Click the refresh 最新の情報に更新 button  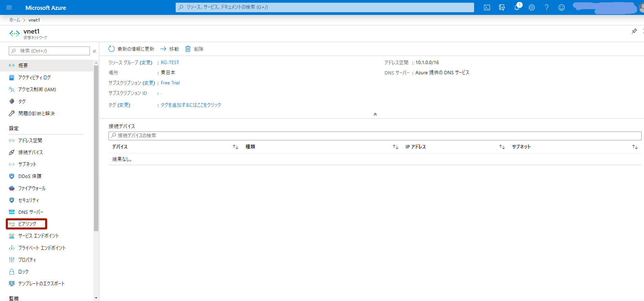(x=131, y=49)
